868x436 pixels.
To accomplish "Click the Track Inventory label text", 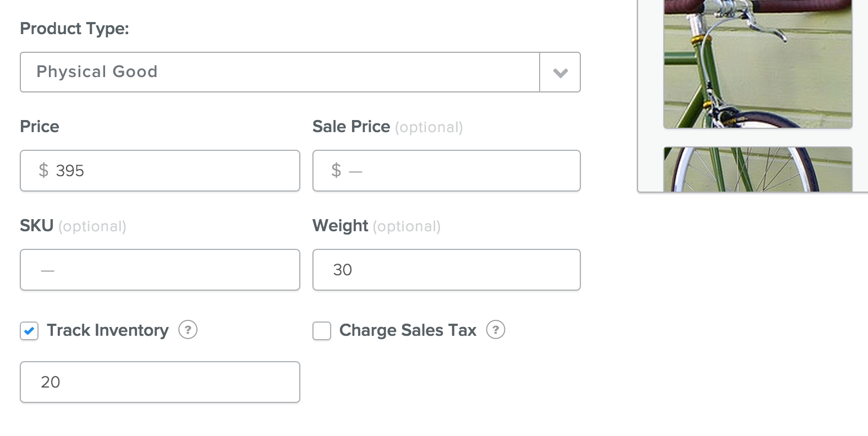I will 108,330.
